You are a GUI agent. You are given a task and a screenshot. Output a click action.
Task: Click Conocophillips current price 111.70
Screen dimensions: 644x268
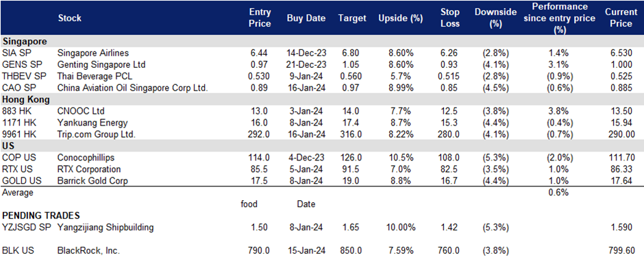coord(622,158)
